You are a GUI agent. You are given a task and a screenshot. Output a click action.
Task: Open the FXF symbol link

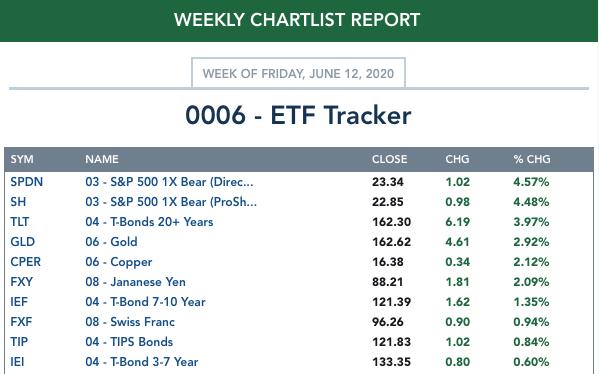21,322
